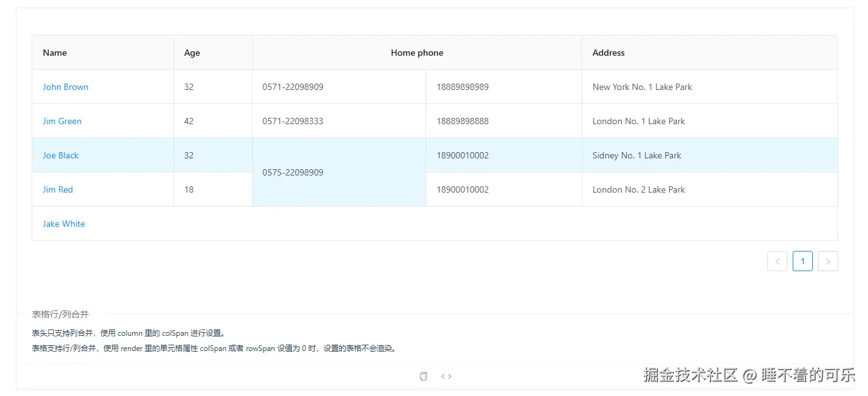
Task: Open Jim Green link
Action: (62, 121)
